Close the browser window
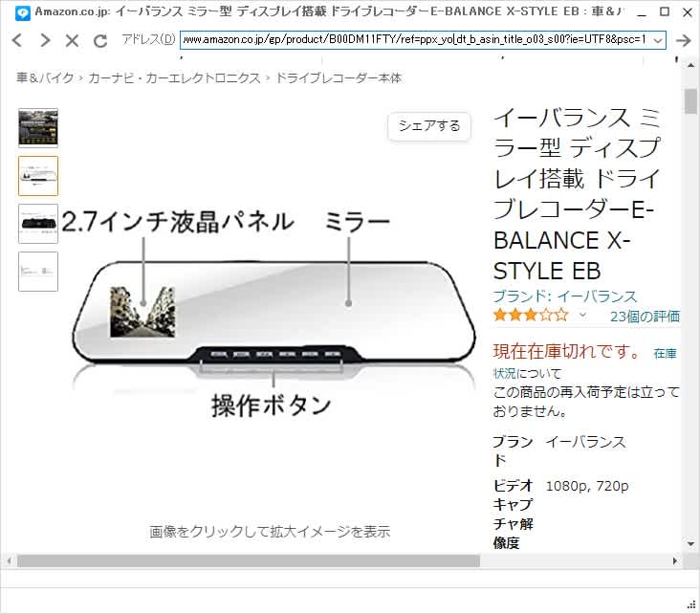This screenshot has height=614, width=700. 688,12
